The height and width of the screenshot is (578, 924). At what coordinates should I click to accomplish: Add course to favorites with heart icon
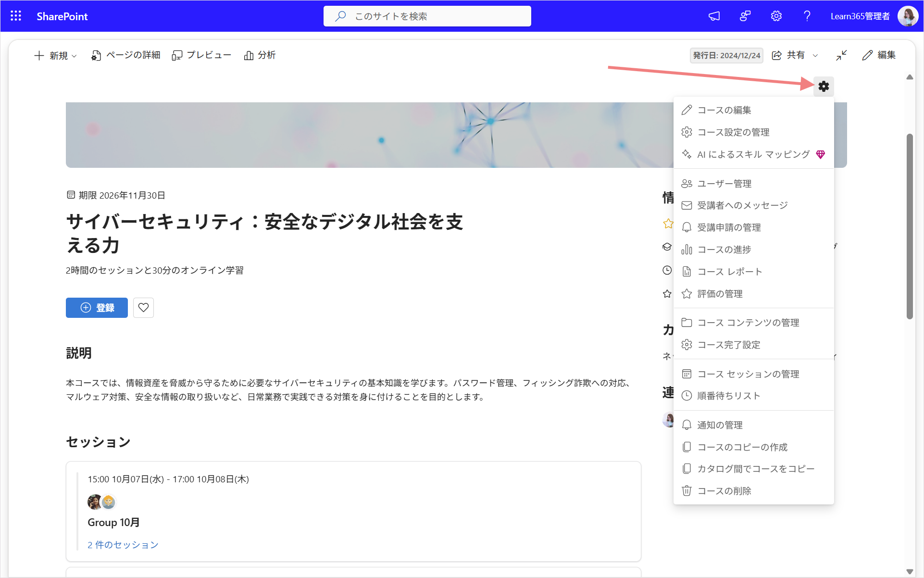[x=143, y=308]
